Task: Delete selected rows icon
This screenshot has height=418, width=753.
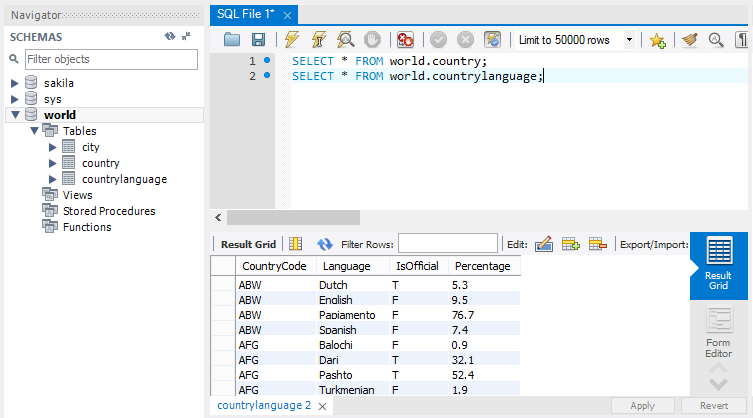Action: click(x=597, y=244)
